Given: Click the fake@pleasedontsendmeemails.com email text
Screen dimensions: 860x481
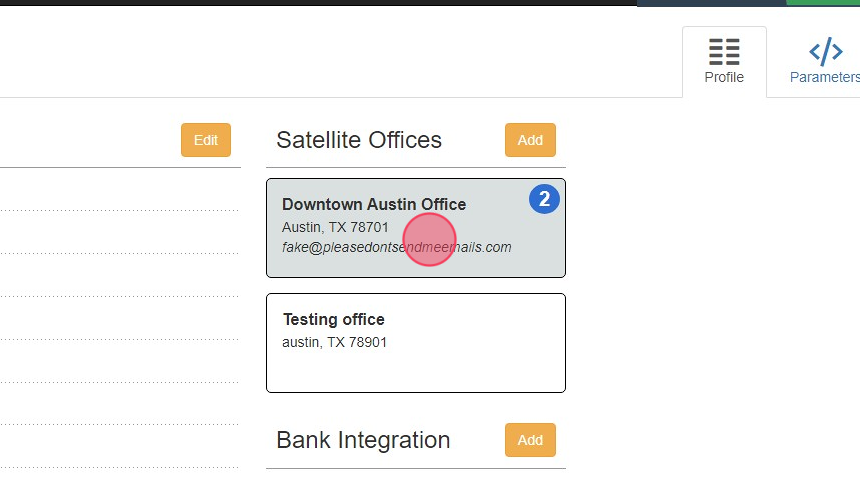Looking at the screenshot, I should pyautogui.click(x=397, y=247).
